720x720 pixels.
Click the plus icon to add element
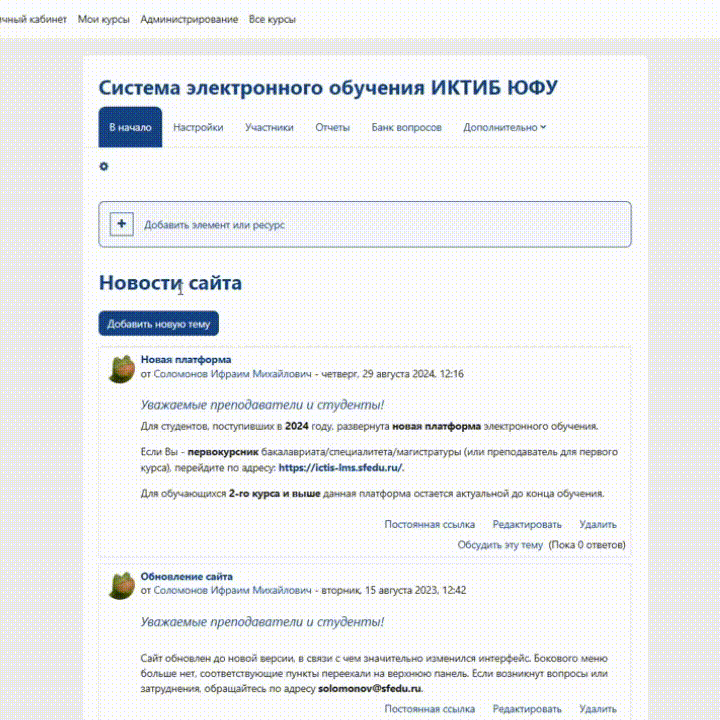[x=122, y=224]
